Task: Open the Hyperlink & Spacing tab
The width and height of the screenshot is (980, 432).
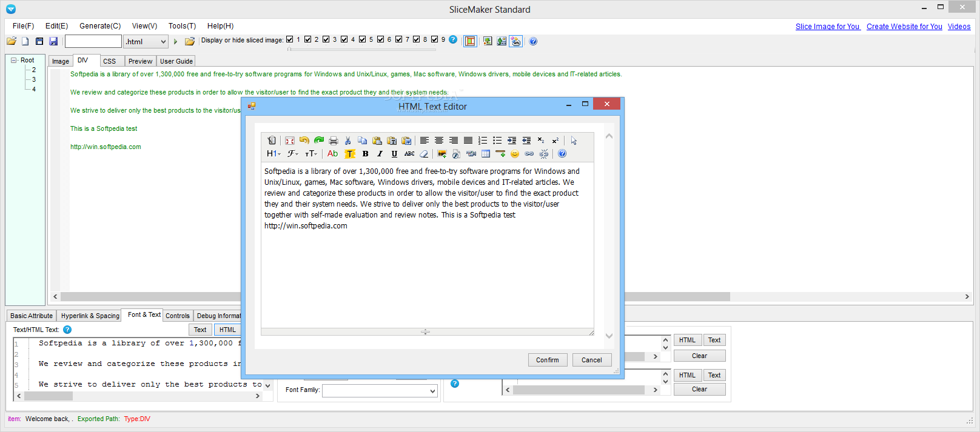Action: [x=90, y=316]
